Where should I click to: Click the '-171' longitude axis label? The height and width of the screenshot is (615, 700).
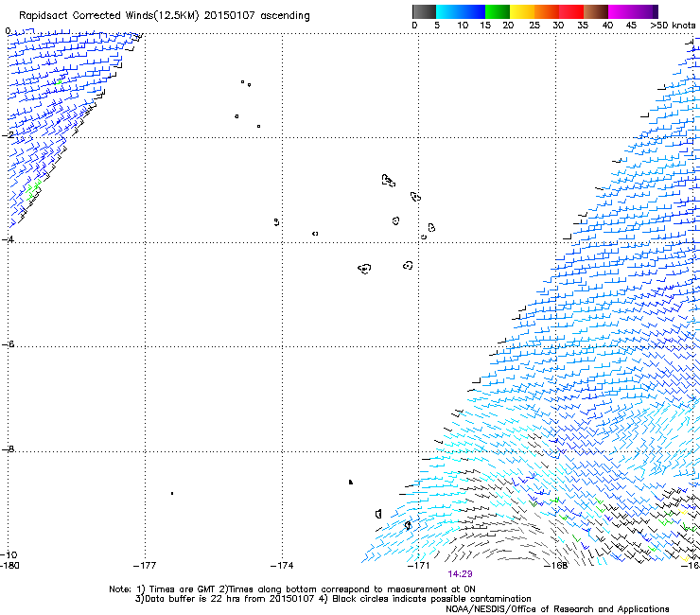pyautogui.click(x=419, y=566)
